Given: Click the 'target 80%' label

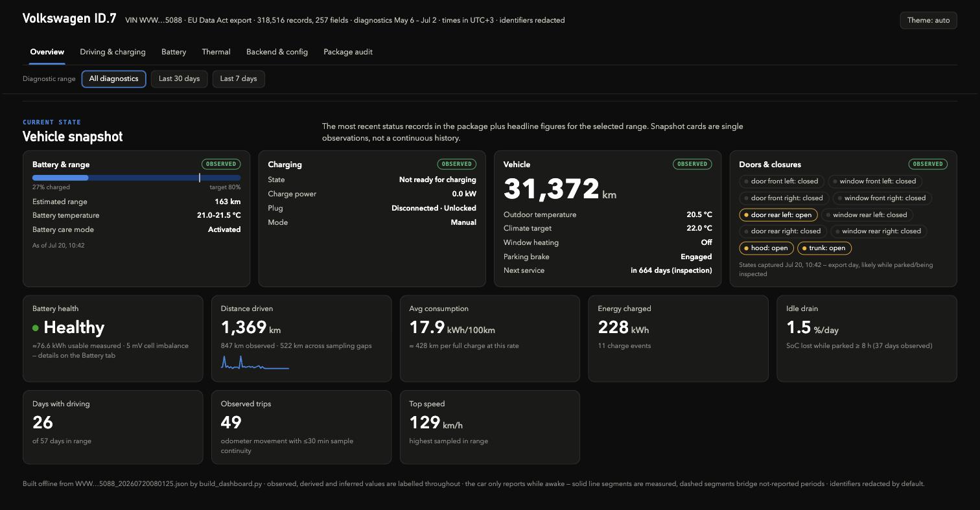Looking at the screenshot, I should pyautogui.click(x=225, y=187).
